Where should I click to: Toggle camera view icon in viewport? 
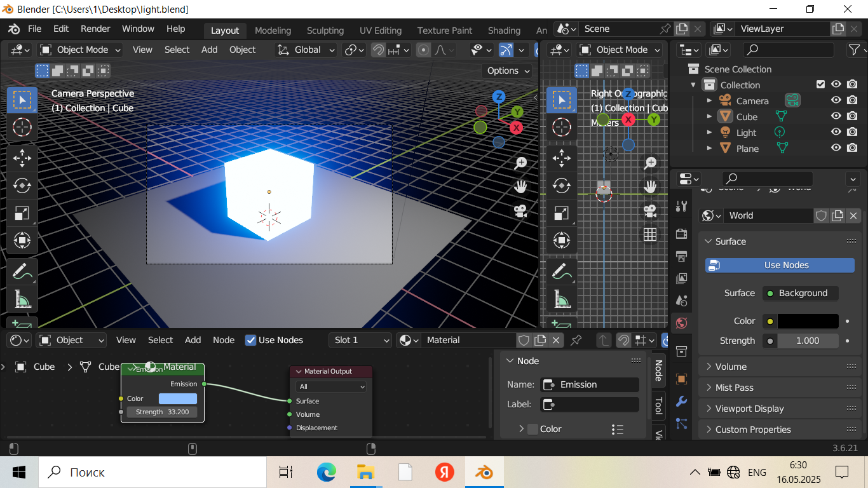click(520, 211)
